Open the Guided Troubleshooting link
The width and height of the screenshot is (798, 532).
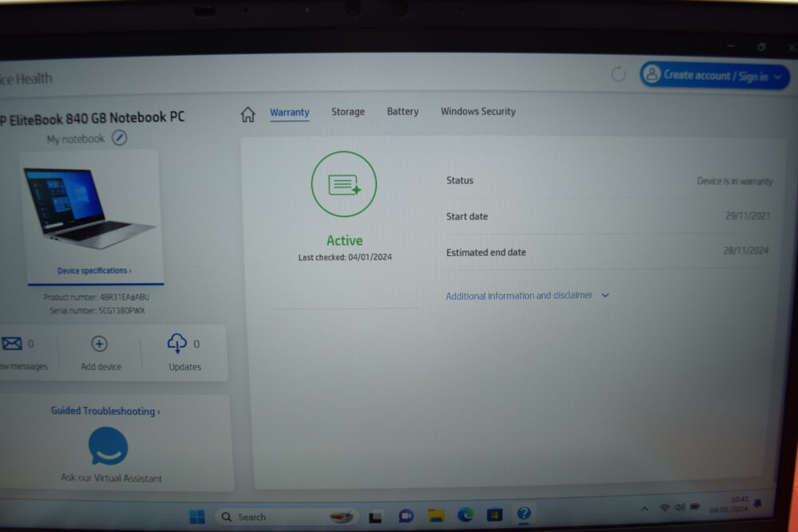(105, 411)
